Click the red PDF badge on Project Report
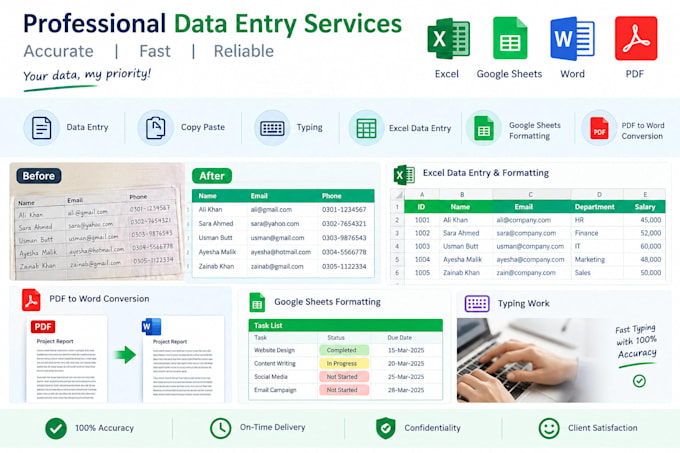The width and height of the screenshot is (680, 453). pos(43,326)
